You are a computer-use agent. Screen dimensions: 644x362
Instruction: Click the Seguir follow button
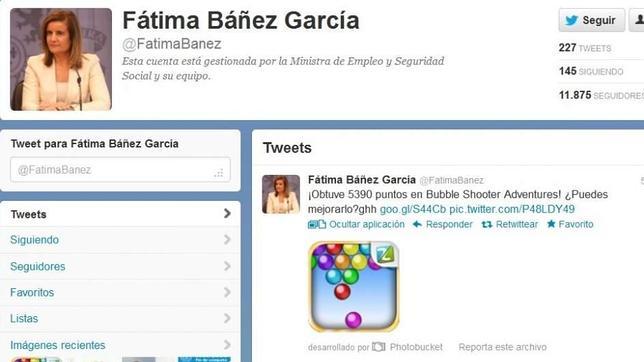pyautogui.click(x=591, y=20)
